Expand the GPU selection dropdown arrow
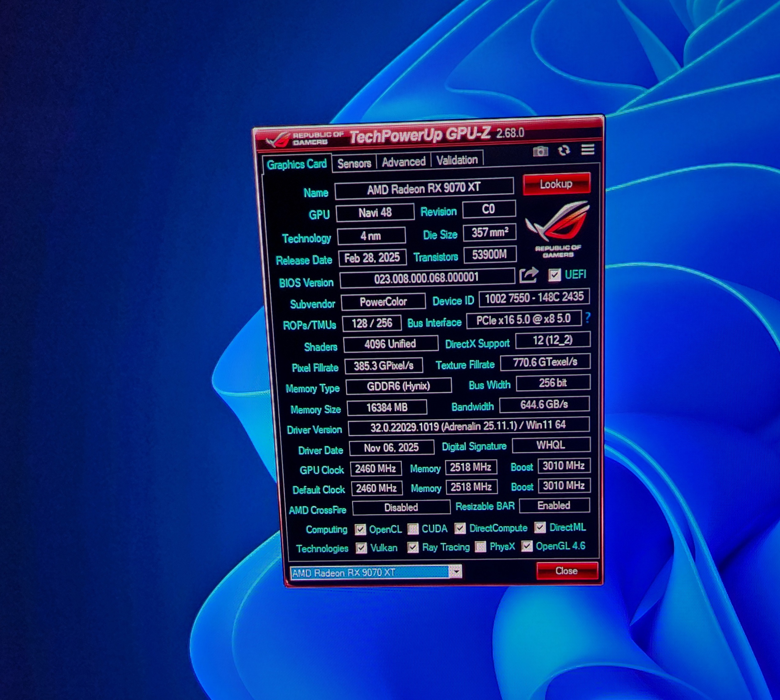 (456, 572)
